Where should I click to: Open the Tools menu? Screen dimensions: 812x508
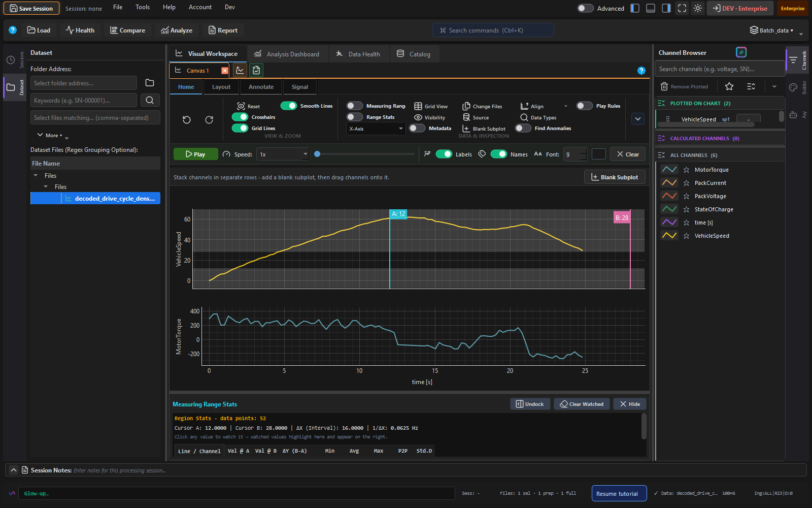(143, 7)
